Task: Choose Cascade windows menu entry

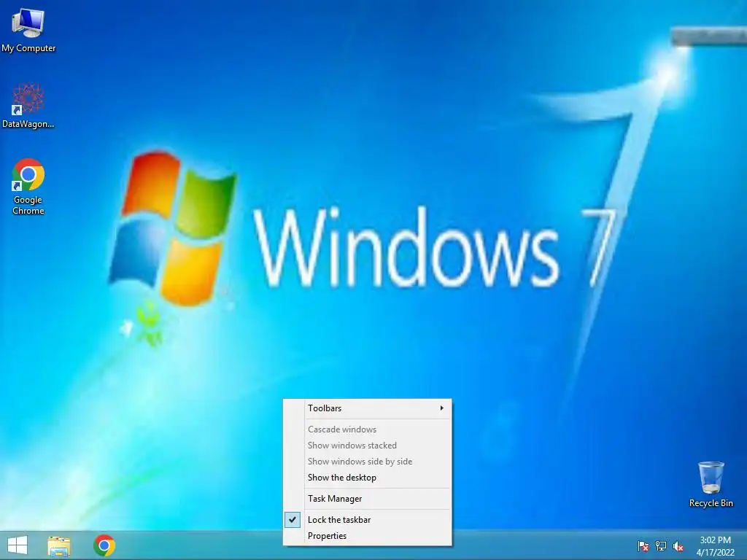Action: (368, 429)
